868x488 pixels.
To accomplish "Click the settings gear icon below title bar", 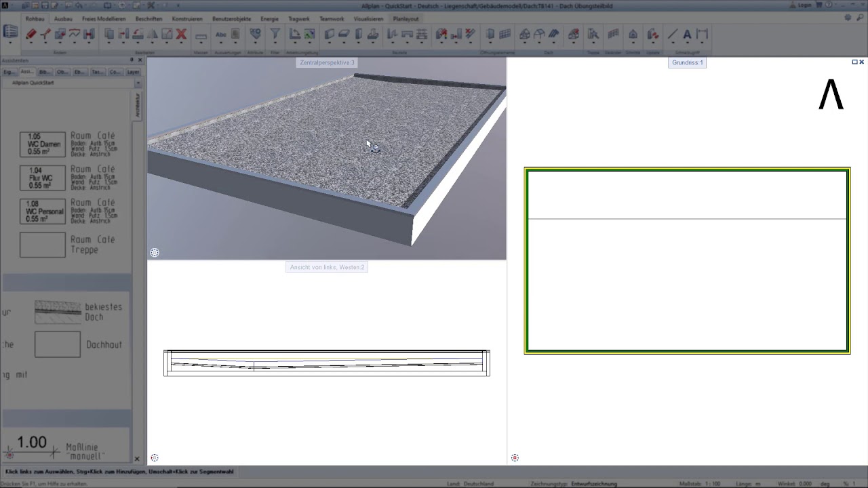I will (x=848, y=18).
